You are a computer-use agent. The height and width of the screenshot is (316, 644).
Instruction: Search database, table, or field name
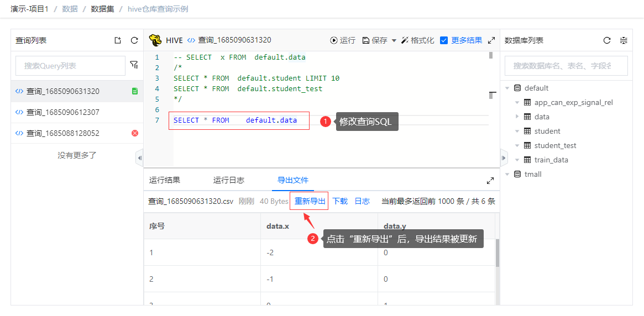(x=566, y=66)
